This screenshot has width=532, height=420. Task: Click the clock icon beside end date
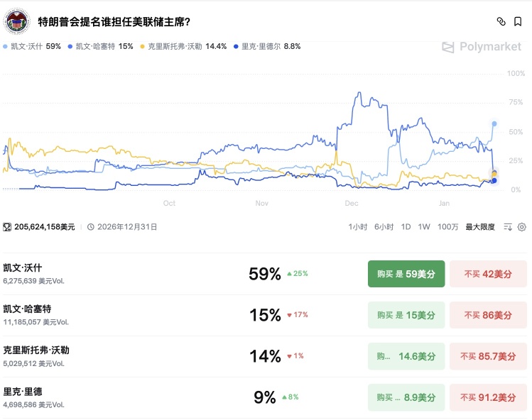tap(91, 227)
